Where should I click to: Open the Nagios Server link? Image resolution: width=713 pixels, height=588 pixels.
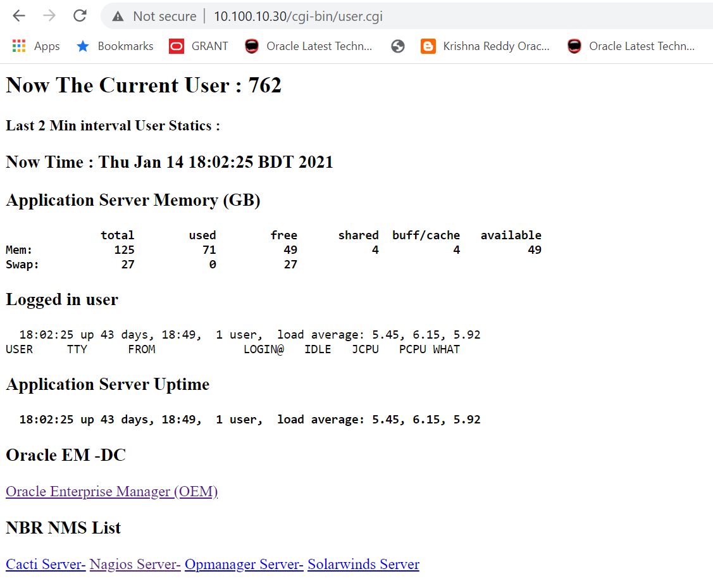click(135, 564)
